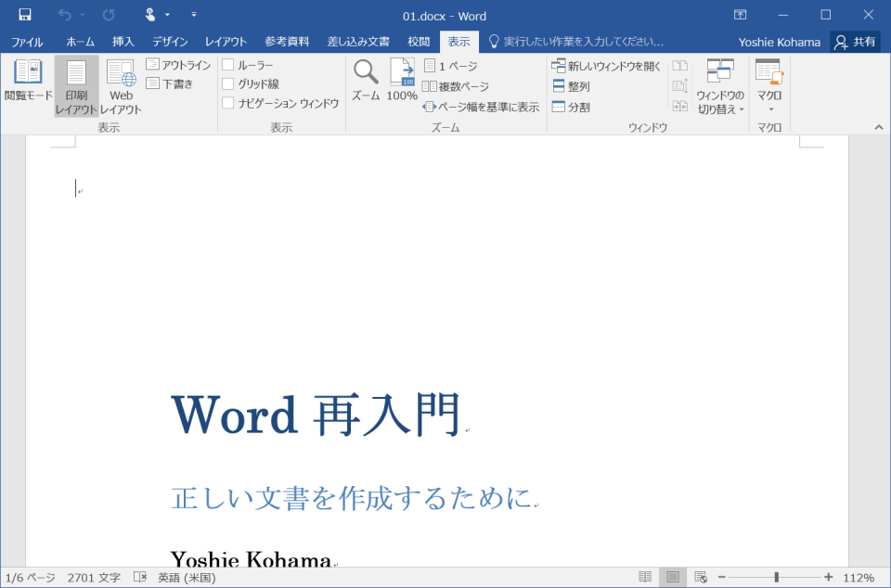Click the proofing errors status icon

[x=140, y=577]
